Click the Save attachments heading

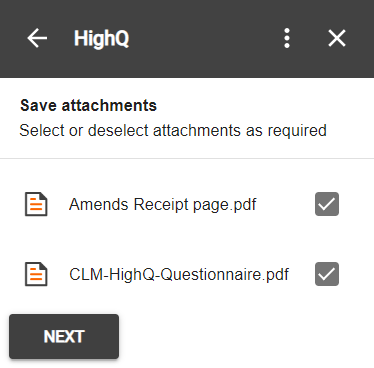(88, 105)
